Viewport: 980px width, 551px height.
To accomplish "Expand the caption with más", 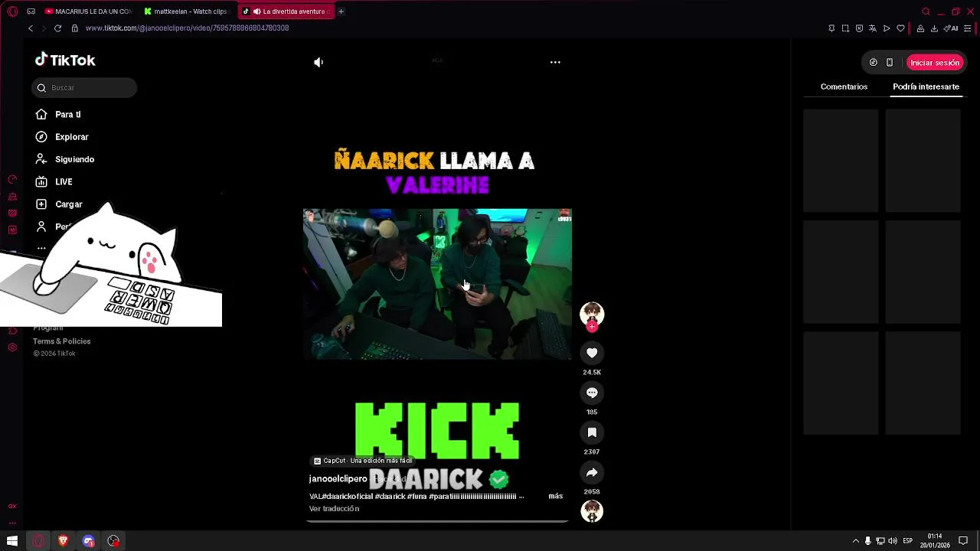I will pyautogui.click(x=556, y=497).
